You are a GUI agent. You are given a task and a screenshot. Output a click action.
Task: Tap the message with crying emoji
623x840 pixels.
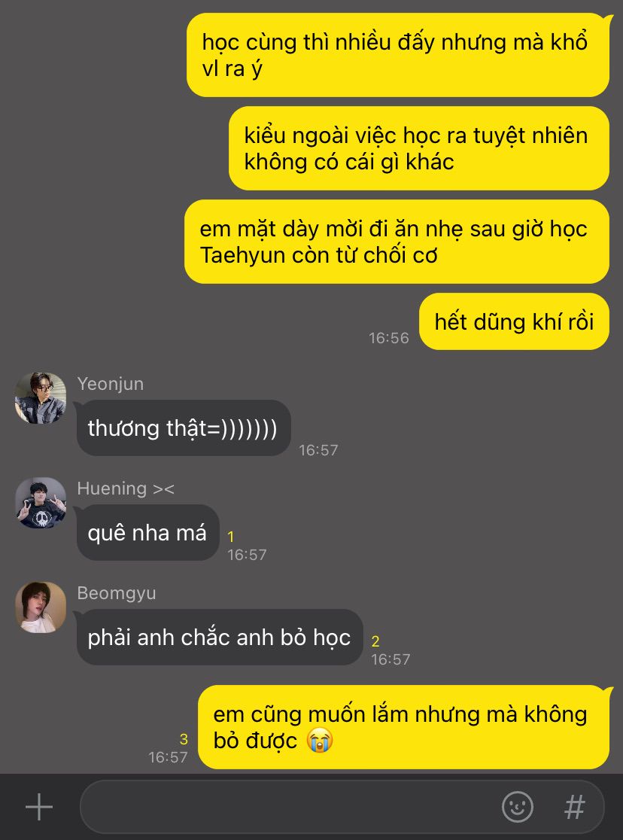pyautogui.click(x=404, y=727)
